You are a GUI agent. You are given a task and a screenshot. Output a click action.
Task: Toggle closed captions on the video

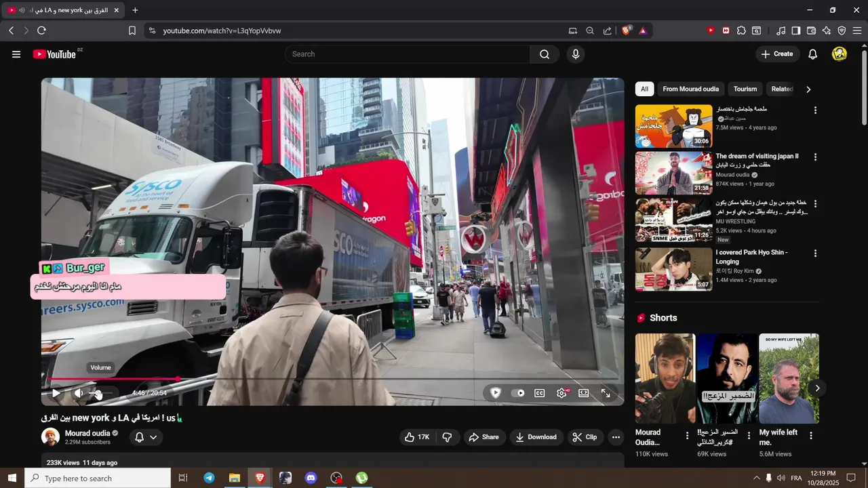point(540,393)
